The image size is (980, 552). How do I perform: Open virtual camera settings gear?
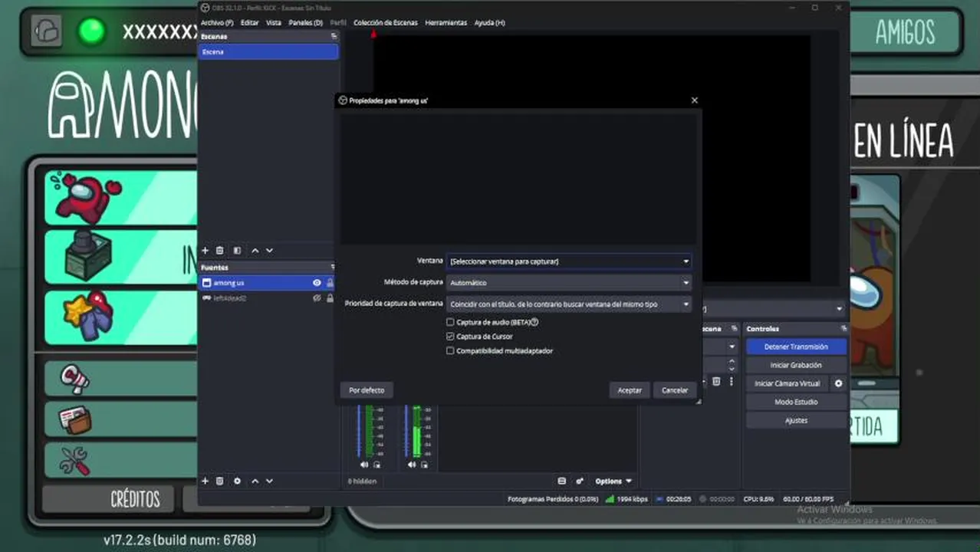[838, 383]
